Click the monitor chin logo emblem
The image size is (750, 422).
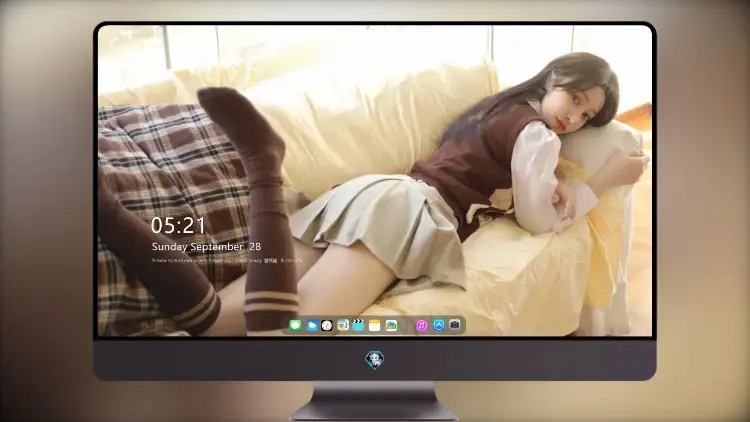coord(375,359)
